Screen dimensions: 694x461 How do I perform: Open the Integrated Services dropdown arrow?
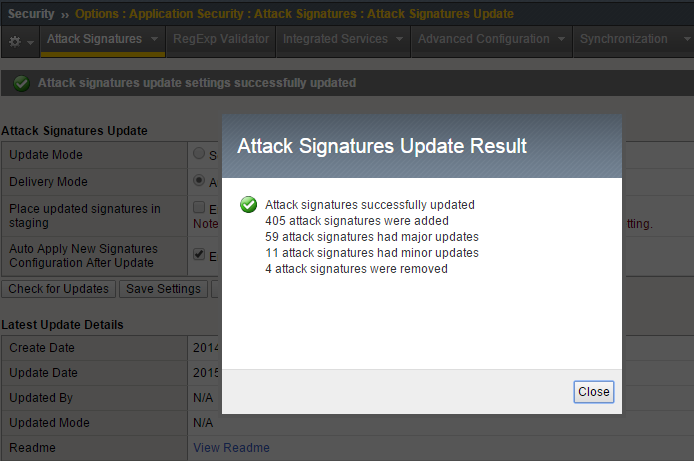[x=400, y=40]
